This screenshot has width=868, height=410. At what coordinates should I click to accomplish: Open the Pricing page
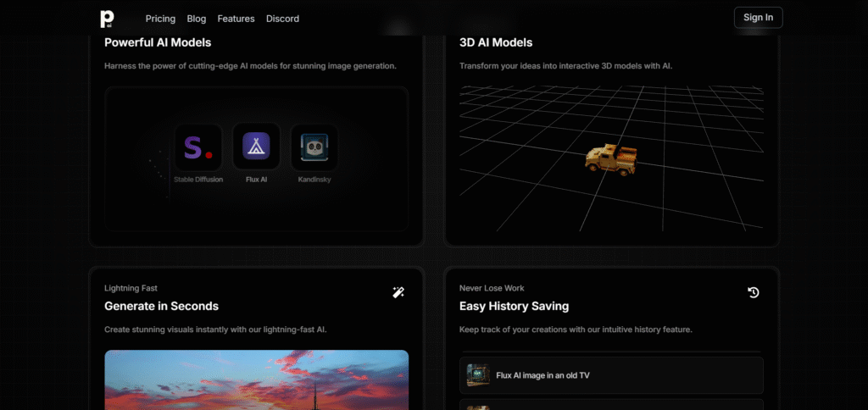pos(160,19)
